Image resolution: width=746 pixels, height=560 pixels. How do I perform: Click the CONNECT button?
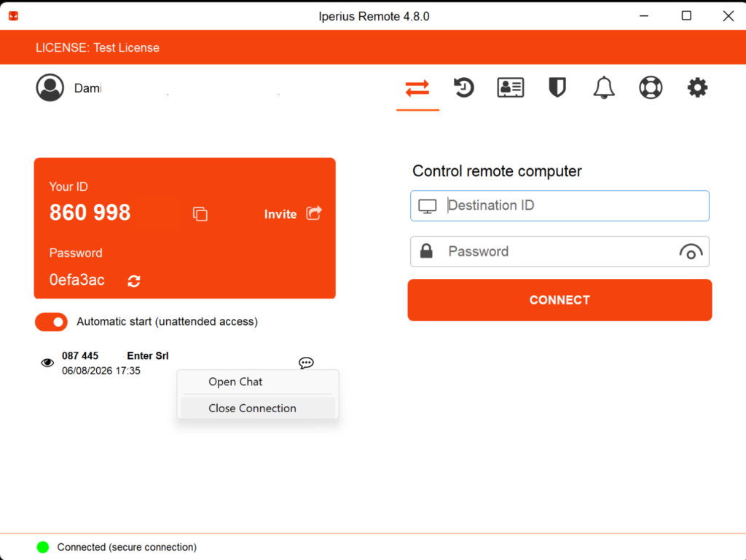[559, 300]
